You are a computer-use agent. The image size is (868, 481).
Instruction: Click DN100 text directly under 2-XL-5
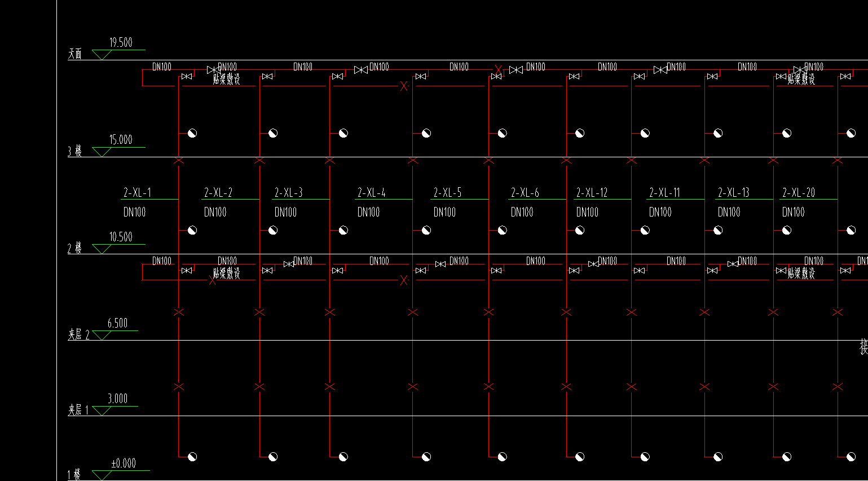[445, 212]
